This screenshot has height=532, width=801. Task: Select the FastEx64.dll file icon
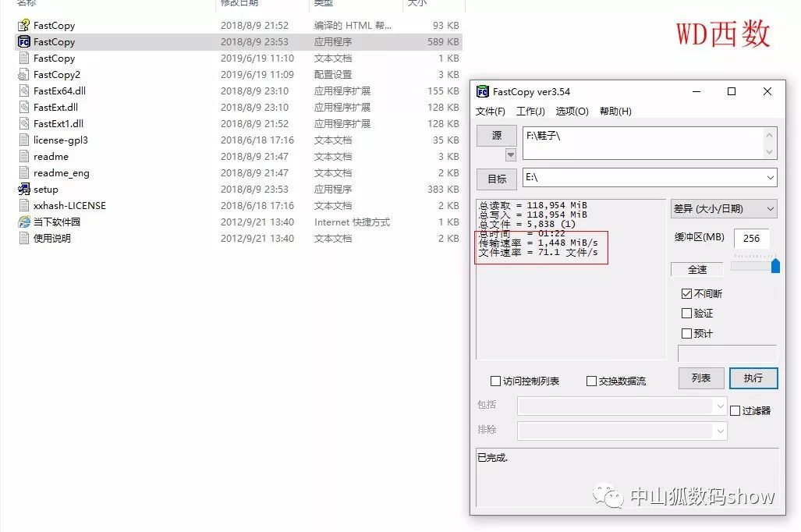point(24,90)
